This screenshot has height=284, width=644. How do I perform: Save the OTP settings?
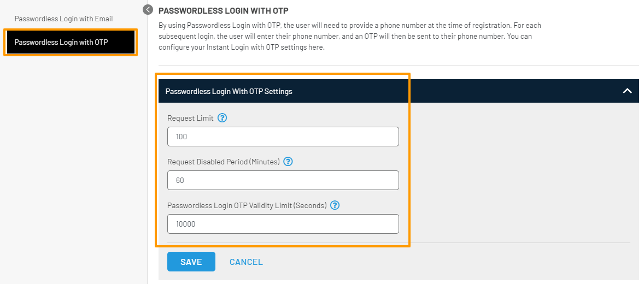(x=191, y=262)
